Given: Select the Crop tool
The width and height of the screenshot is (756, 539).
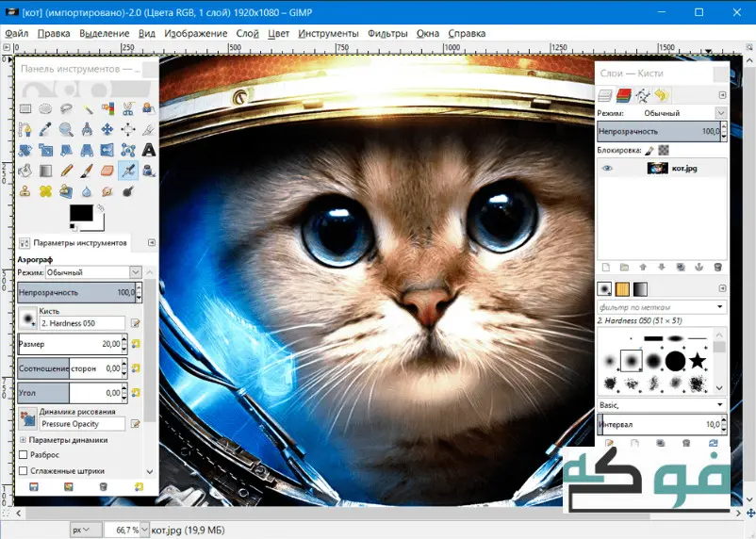Looking at the screenshot, I should click(149, 129).
